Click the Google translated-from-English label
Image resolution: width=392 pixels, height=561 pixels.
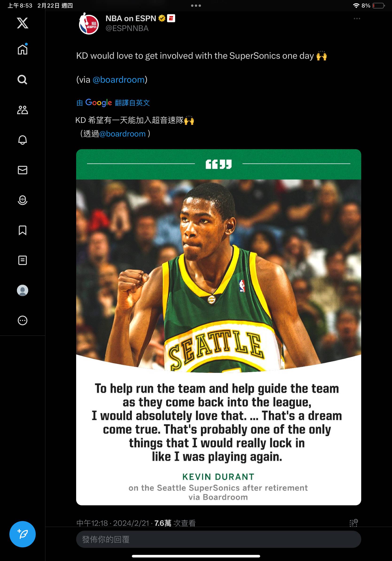click(x=113, y=103)
